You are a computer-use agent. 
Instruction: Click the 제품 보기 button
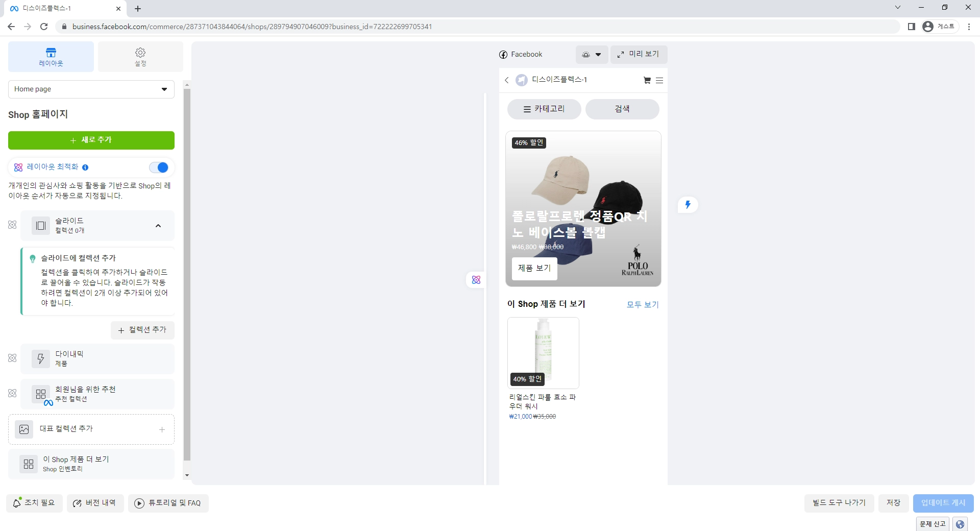pos(534,269)
